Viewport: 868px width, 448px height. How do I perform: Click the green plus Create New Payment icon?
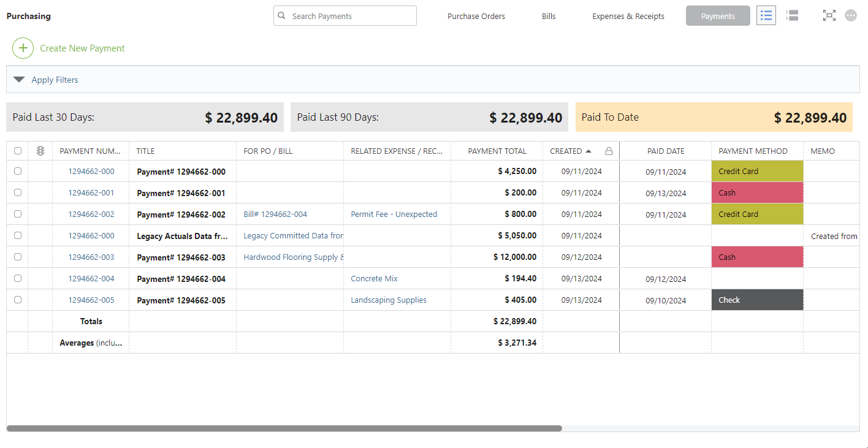click(23, 48)
